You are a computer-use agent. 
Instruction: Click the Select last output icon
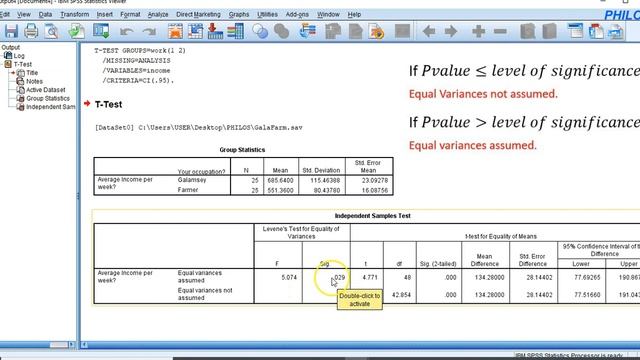pyautogui.click(x=307, y=31)
